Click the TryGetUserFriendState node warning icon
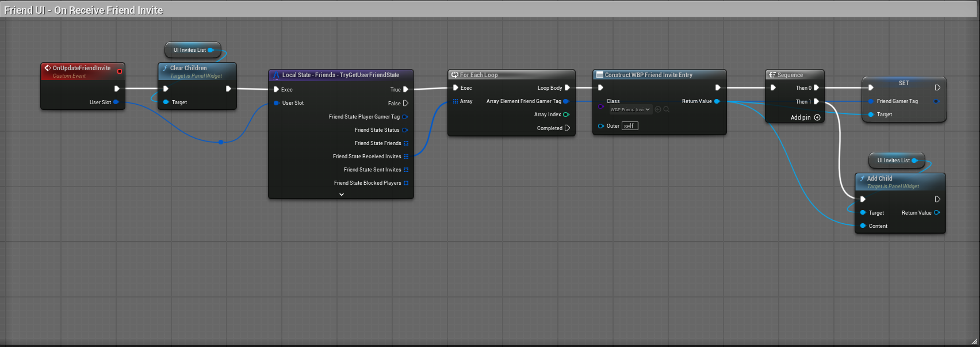 tap(276, 75)
